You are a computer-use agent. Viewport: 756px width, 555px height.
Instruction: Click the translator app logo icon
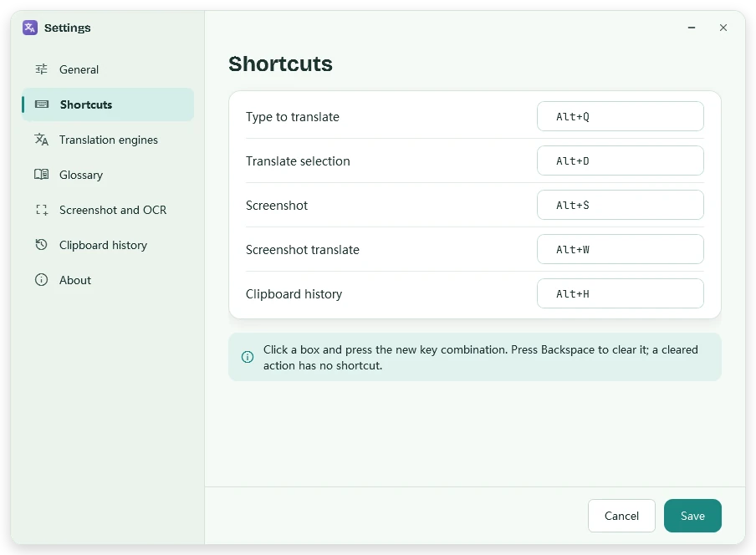pyautogui.click(x=30, y=28)
